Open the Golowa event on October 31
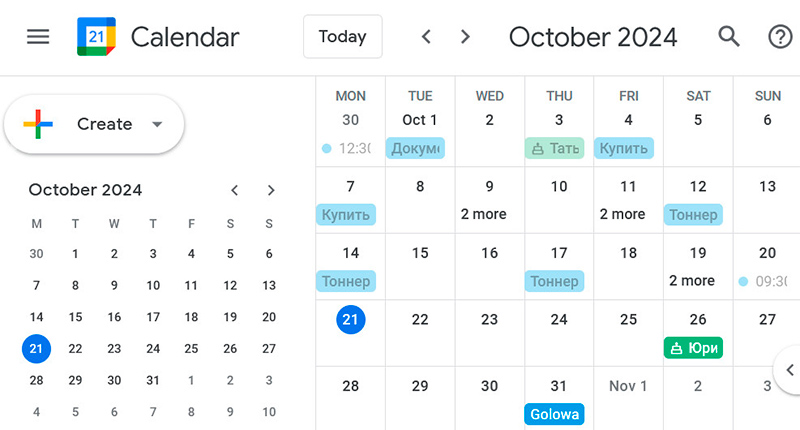 coord(553,414)
